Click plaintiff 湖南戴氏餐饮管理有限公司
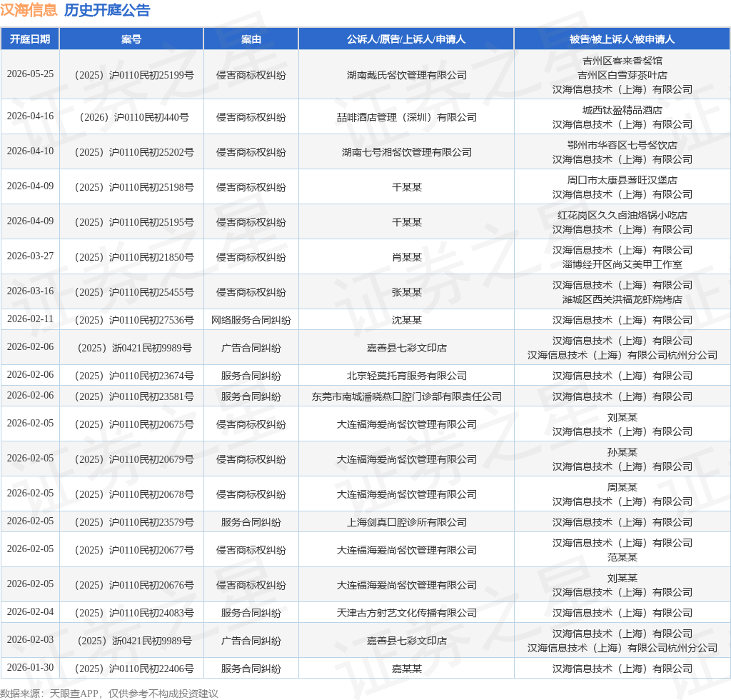The image size is (731, 700). click(x=406, y=75)
